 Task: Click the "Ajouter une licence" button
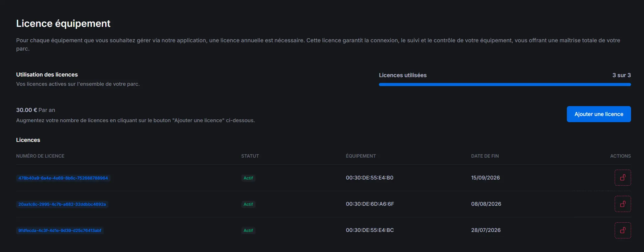pos(598,114)
